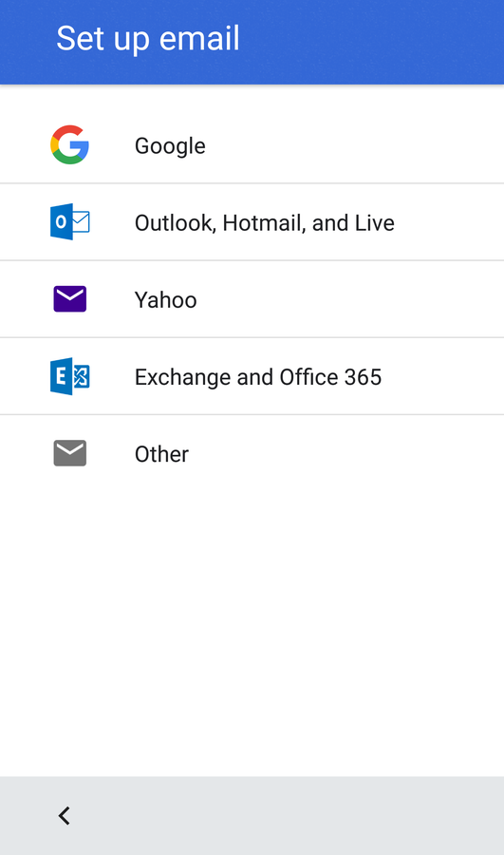This screenshot has height=855, width=504.
Task: Select Outlook, Hotmail, and Live text
Action: (x=264, y=223)
